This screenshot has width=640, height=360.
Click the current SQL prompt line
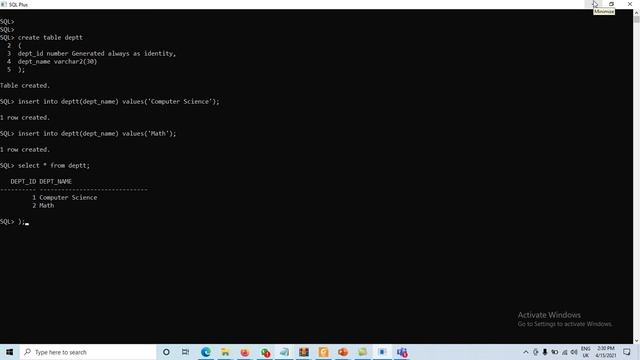14,222
